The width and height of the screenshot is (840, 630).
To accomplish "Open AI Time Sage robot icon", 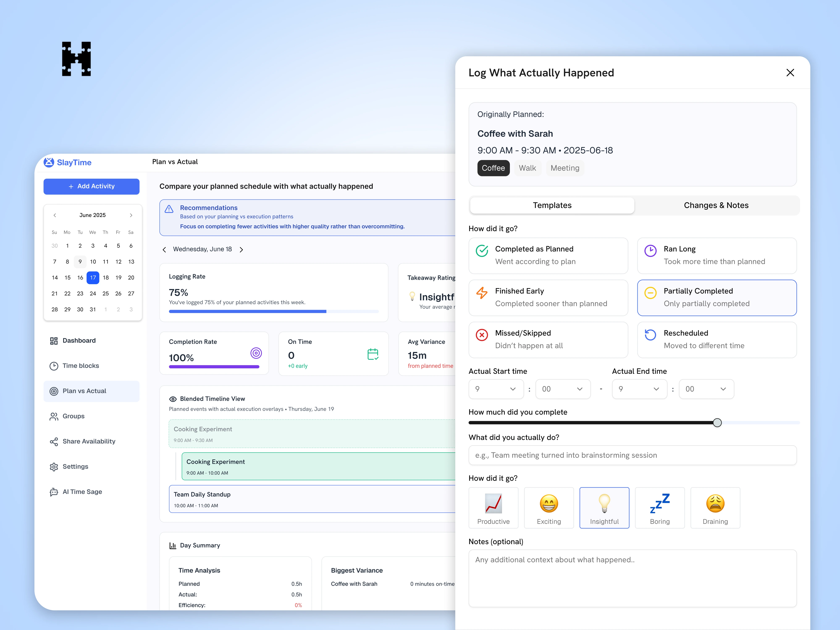I will click(x=54, y=492).
